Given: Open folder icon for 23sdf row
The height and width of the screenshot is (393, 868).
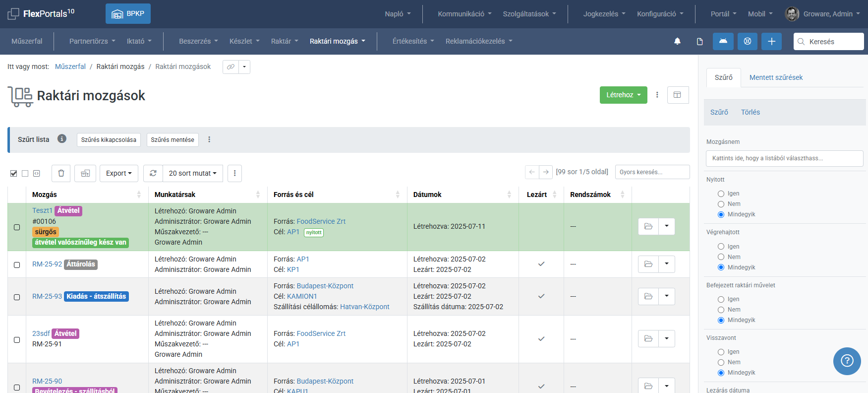Looking at the screenshot, I should coord(648,338).
